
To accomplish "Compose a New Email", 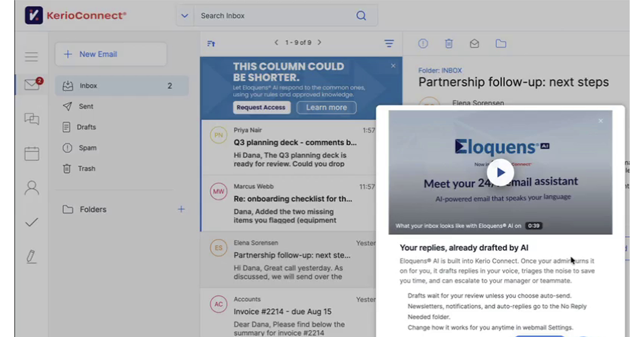I will [x=111, y=55].
